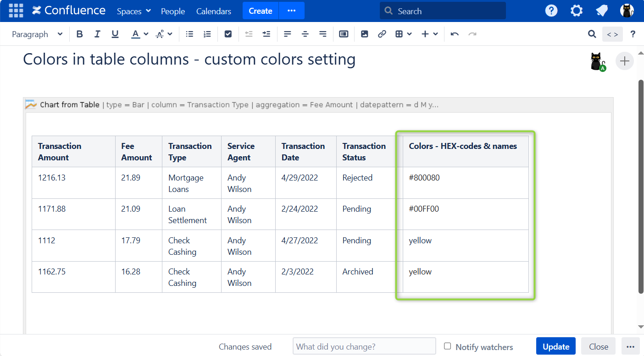
Task: Undo the last change
Action: [x=455, y=34]
